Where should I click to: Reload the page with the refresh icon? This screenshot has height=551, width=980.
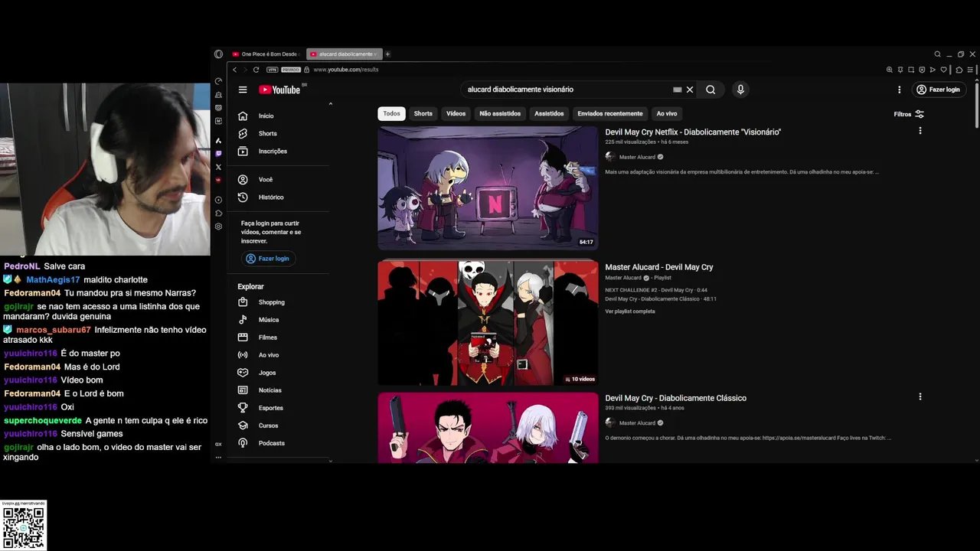point(256,70)
